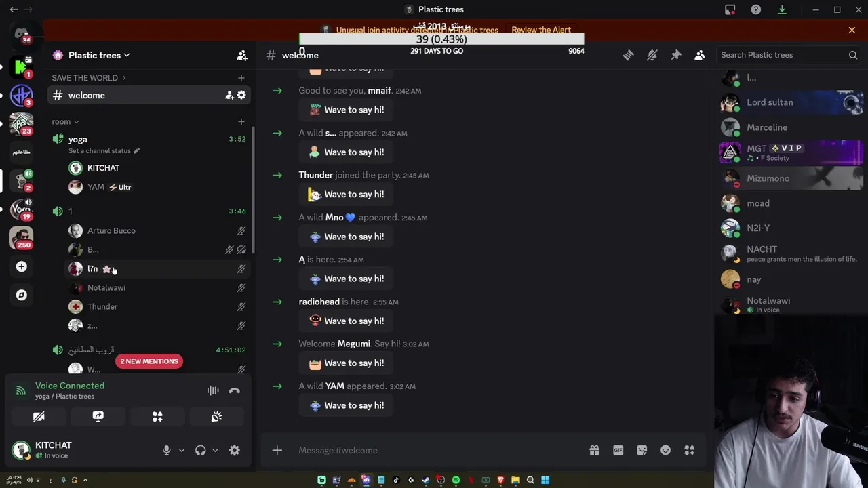Share your screen button

coord(98,417)
